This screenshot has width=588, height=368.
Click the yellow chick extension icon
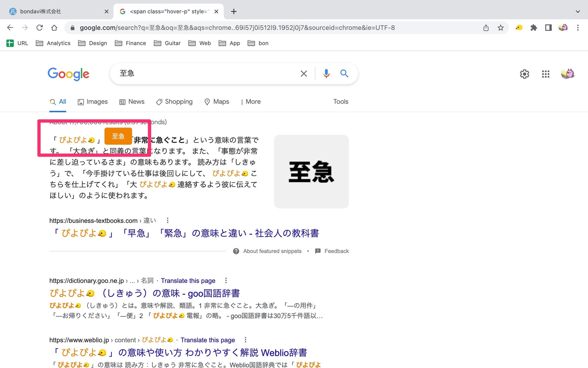pos(519,28)
